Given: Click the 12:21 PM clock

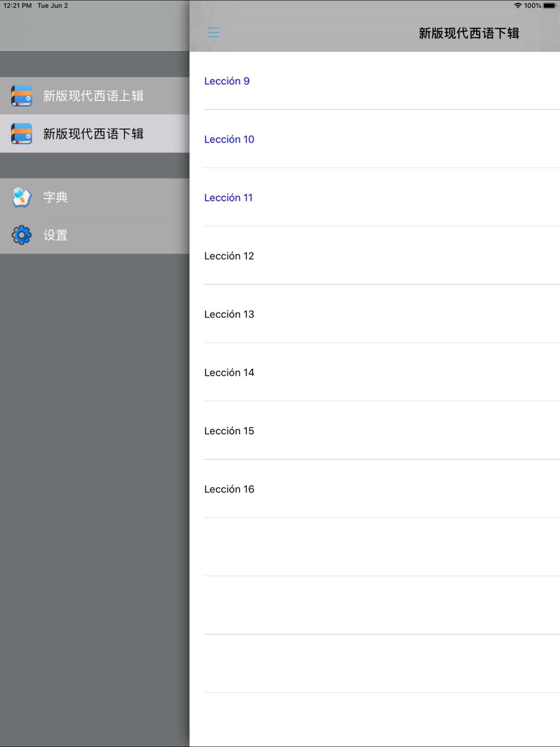Looking at the screenshot, I should [x=17, y=6].
